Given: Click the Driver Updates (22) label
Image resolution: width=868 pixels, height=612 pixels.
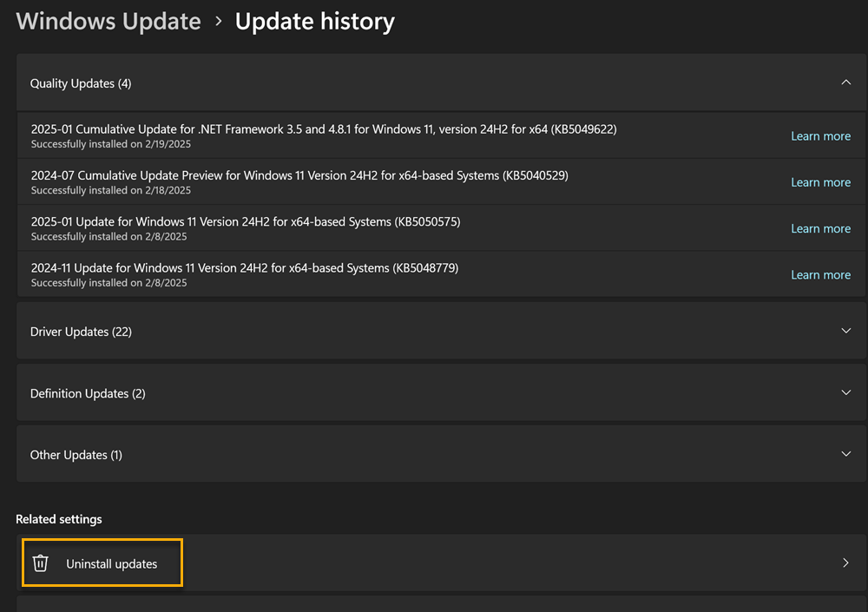Looking at the screenshot, I should [81, 332].
